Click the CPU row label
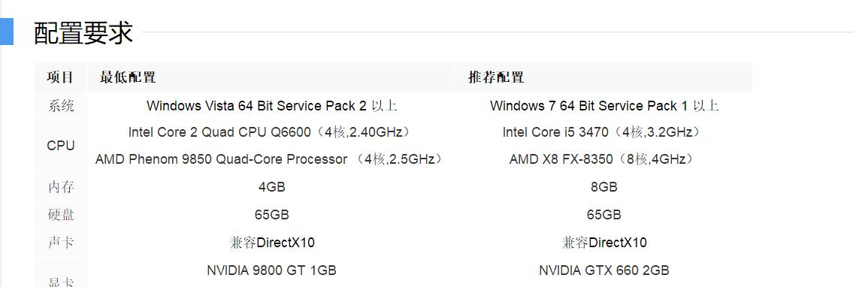868x287 pixels. click(61, 146)
